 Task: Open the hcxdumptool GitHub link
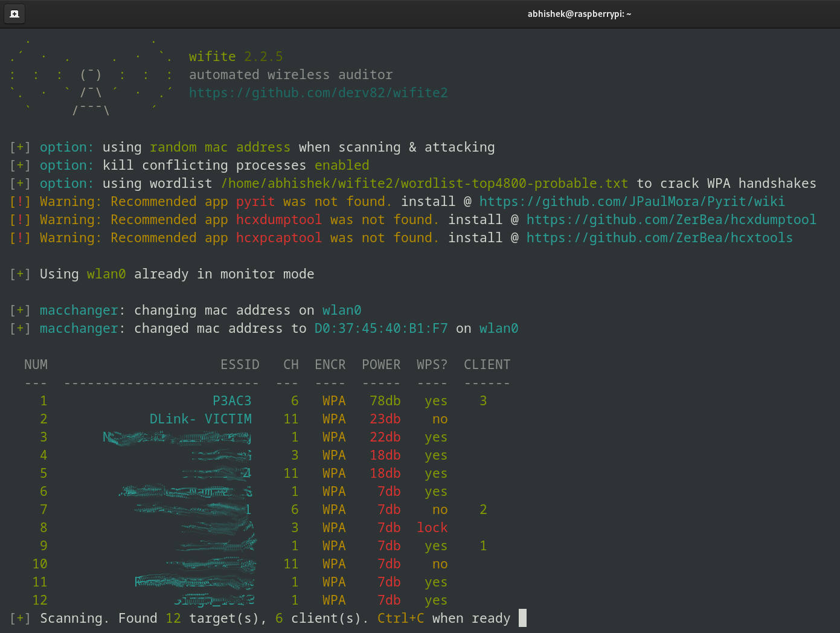tap(672, 219)
